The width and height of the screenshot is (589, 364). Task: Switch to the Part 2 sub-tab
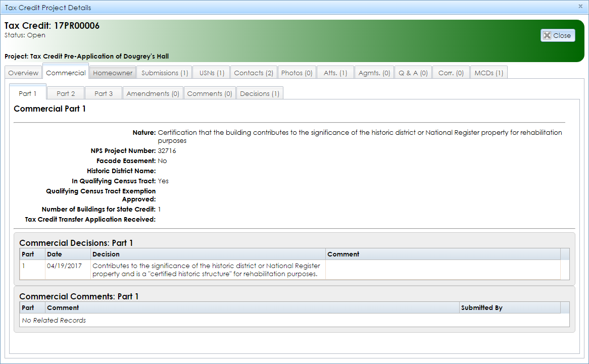click(65, 93)
